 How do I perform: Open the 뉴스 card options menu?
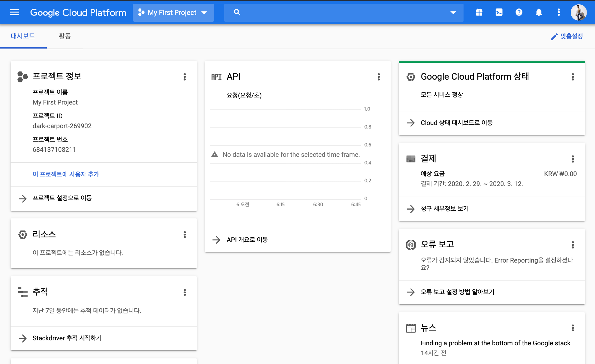coord(573,328)
